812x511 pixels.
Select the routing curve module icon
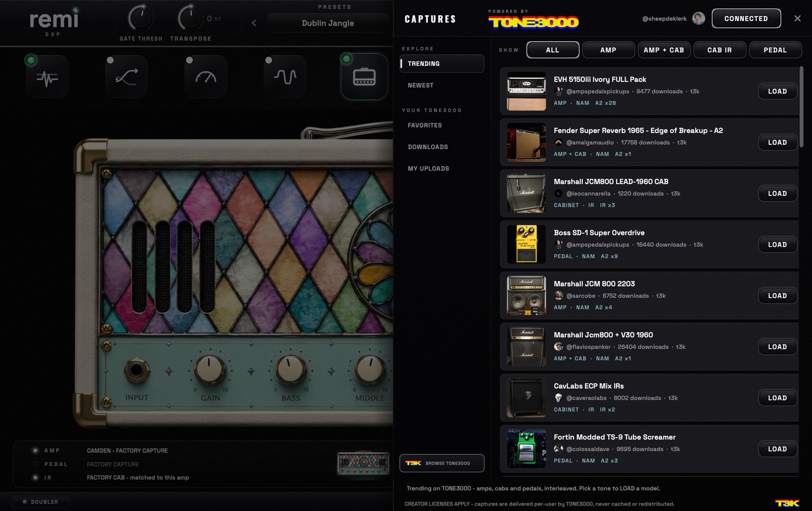pyautogui.click(x=127, y=77)
